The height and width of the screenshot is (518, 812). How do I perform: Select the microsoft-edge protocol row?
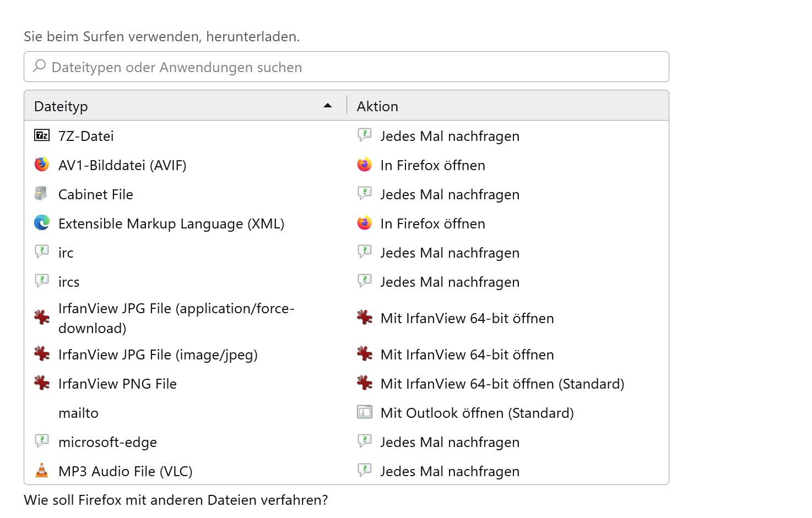pos(107,442)
